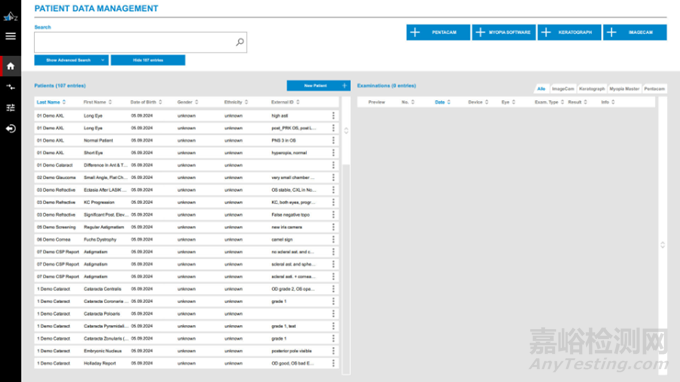Open row menu for Regular Astigmatism
This screenshot has width=680, height=382.
click(x=333, y=227)
